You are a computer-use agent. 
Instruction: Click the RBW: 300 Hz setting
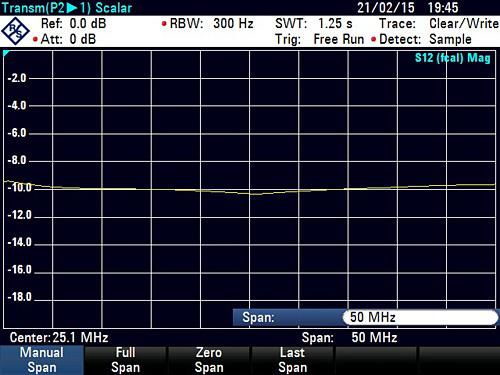211,24
